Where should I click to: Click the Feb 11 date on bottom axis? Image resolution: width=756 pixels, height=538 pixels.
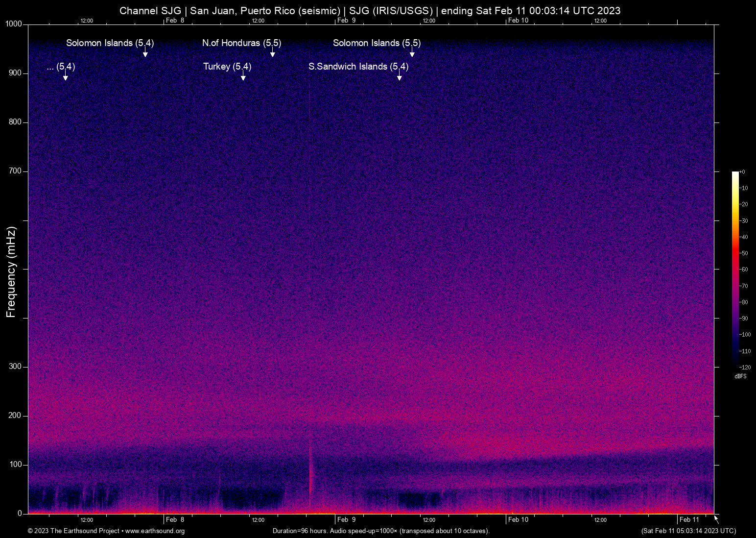click(689, 520)
